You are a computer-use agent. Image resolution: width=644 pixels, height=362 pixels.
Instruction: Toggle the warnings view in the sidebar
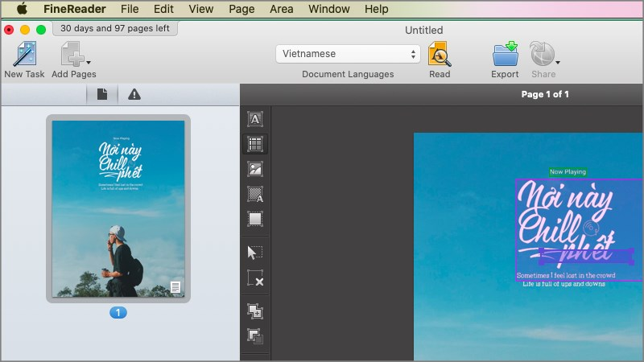(x=134, y=94)
